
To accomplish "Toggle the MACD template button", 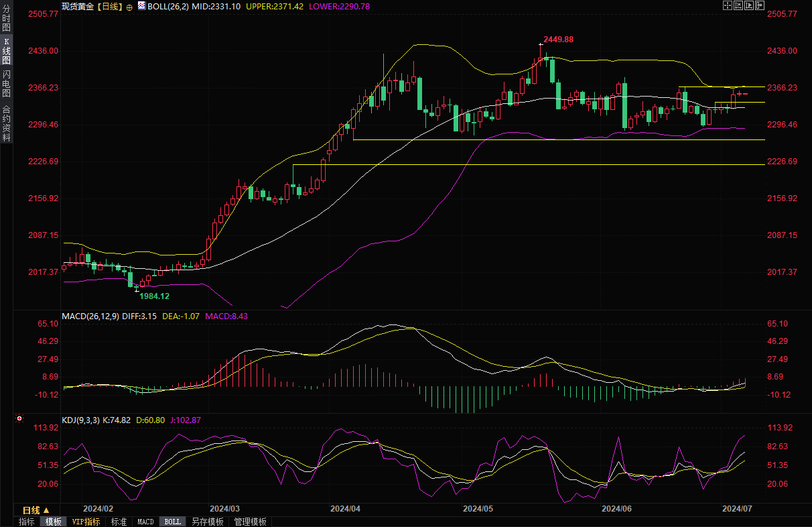I will tap(145, 522).
